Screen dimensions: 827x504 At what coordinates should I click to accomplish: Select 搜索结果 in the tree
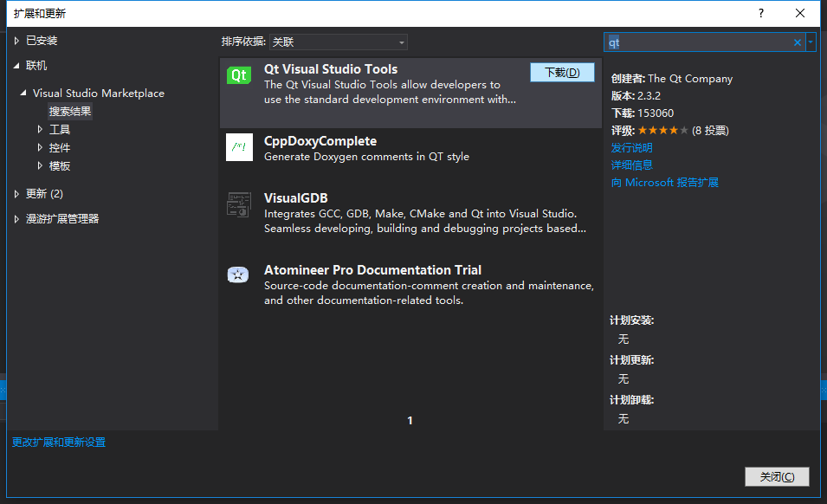70,112
